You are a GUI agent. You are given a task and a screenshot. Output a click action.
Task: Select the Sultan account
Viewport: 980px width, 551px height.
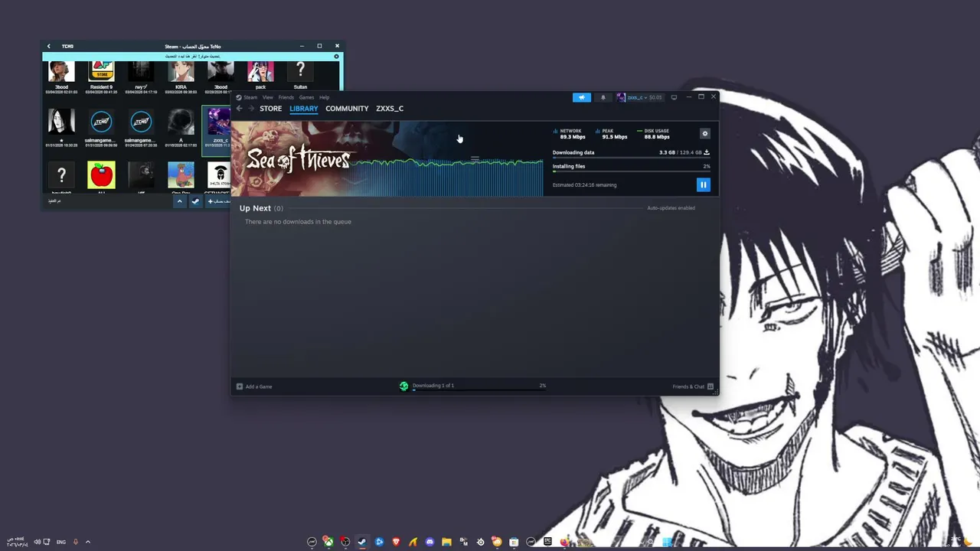click(300, 77)
